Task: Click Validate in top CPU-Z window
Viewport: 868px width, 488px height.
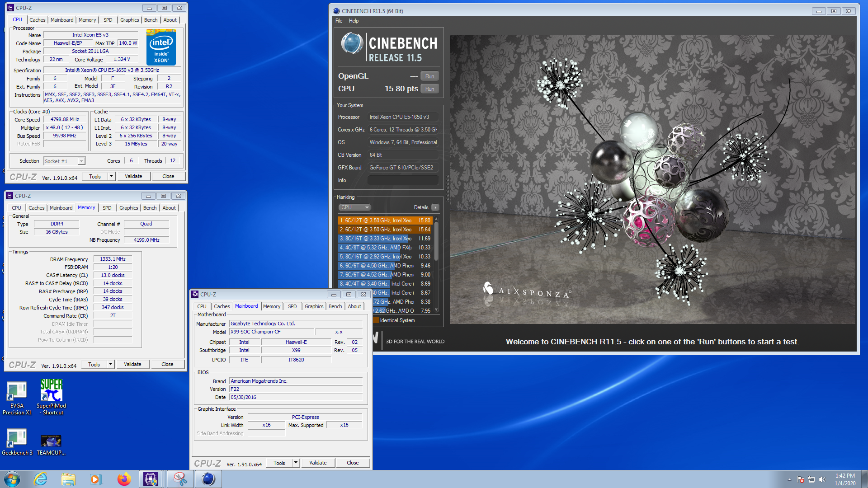Action: [133, 176]
